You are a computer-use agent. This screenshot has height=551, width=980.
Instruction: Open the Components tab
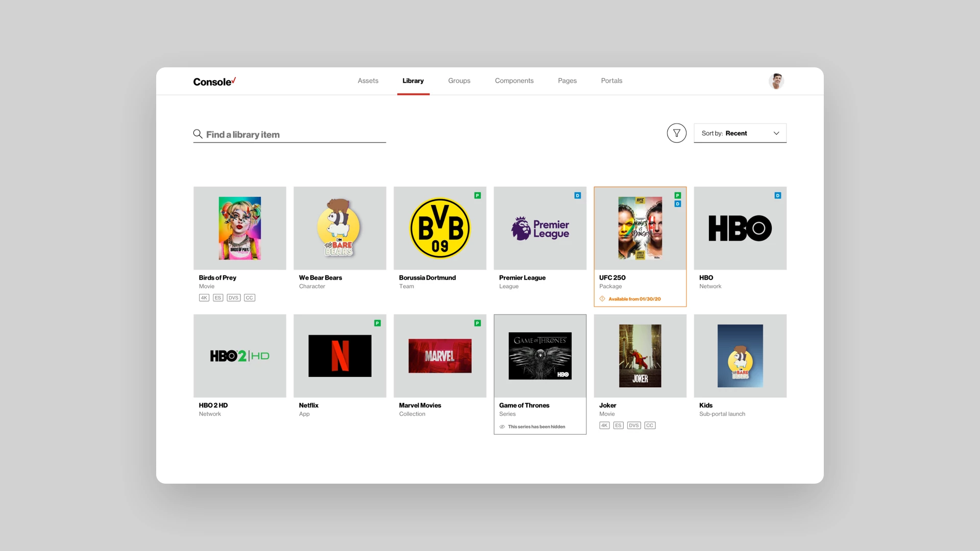(x=514, y=81)
